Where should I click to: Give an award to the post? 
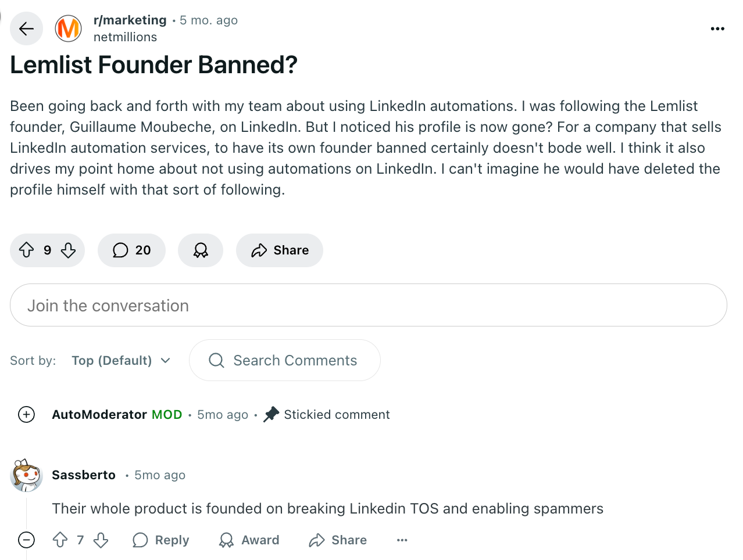(x=201, y=250)
